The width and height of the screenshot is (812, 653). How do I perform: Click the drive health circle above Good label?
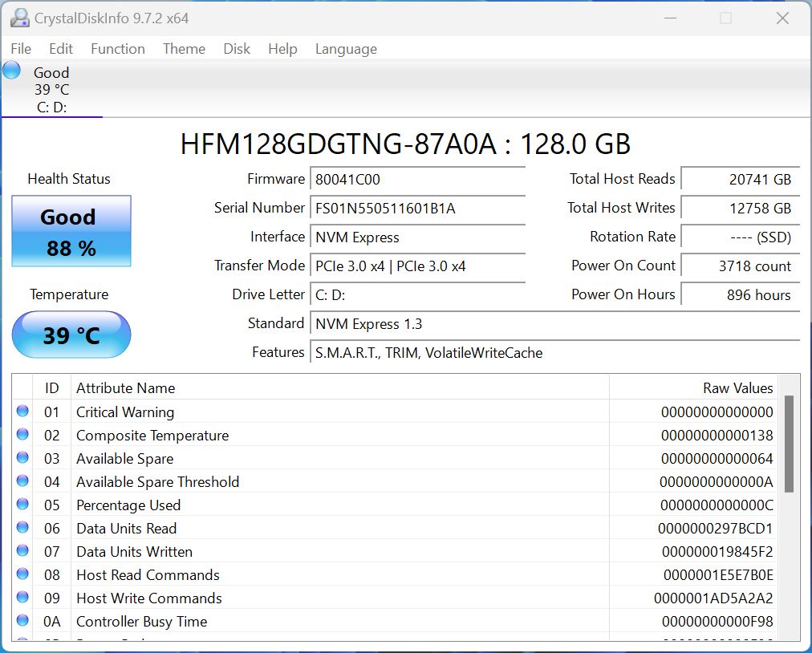[x=10, y=71]
